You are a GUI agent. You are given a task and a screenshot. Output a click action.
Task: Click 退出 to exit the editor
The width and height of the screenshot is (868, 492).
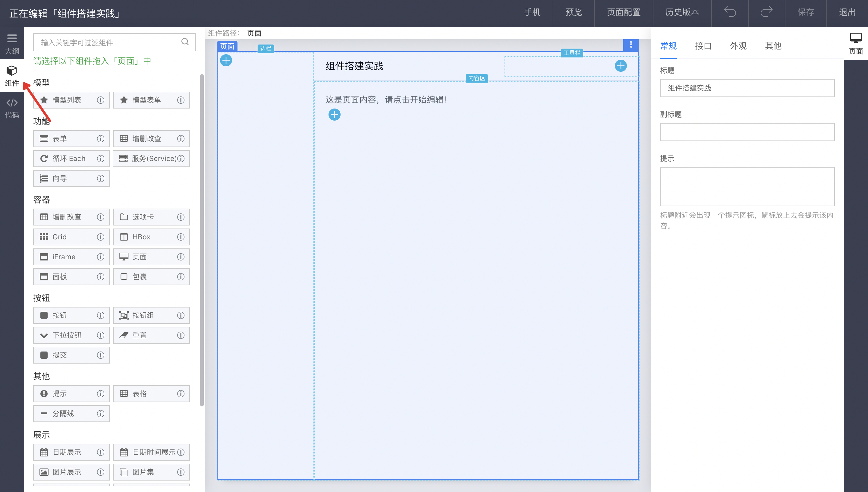coord(847,12)
